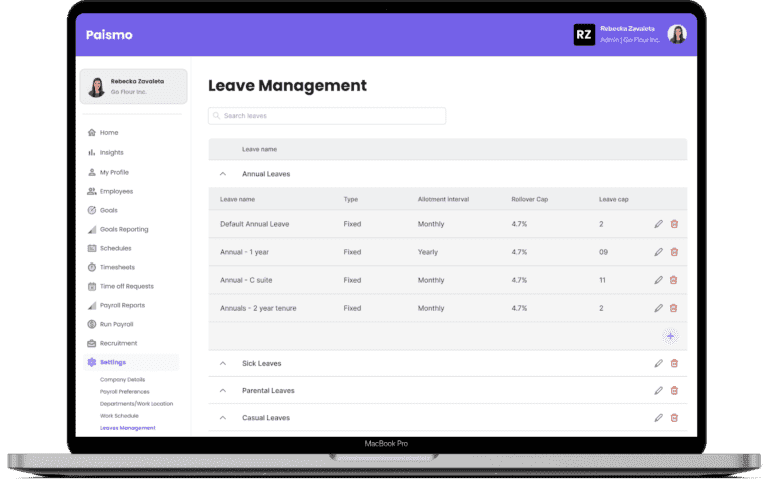The height and width of the screenshot is (480, 768).
Task: Delete Annuals - 2 year tenure leave
Action: [674, 308]
